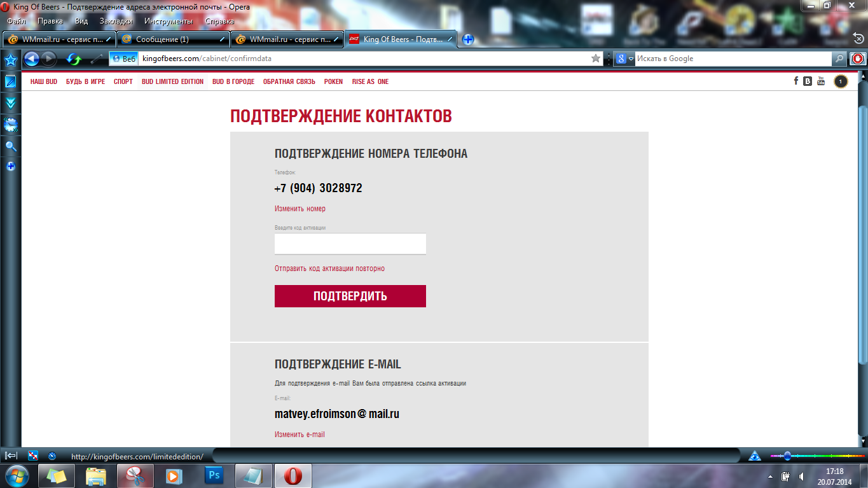Screen dimensions: 868x488
Task: Click the volume speaker tray icon
Action: coord(801,476)
